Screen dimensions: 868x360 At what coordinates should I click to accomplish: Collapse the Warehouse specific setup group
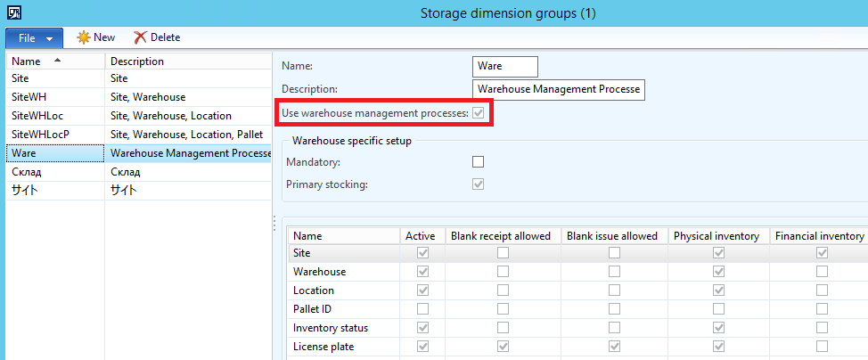pos(351,140)
